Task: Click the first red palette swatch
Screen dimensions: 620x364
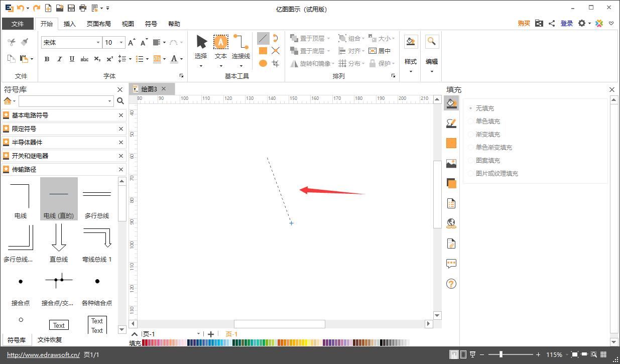Action: click(145, 342)
